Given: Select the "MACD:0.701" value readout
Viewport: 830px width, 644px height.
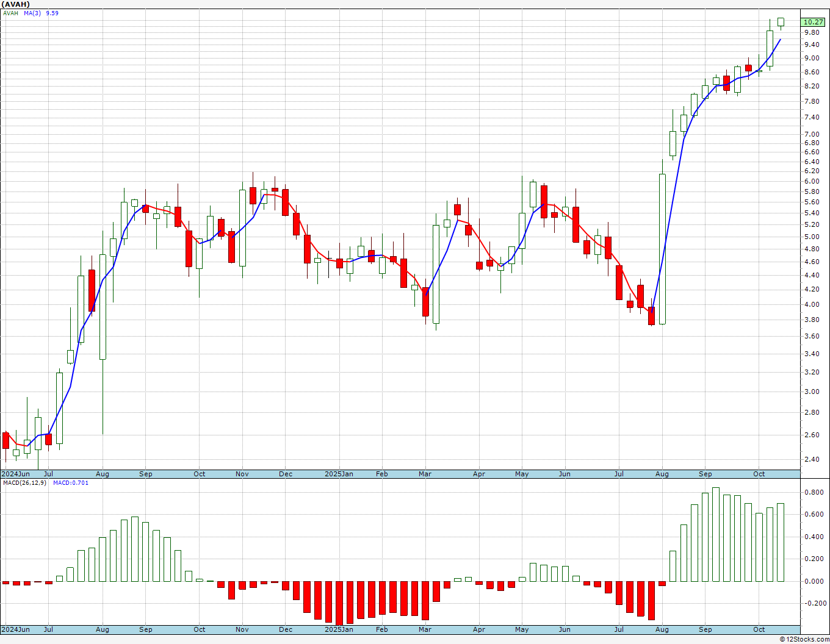Looking at the screenshot, I should pos(71,483).
